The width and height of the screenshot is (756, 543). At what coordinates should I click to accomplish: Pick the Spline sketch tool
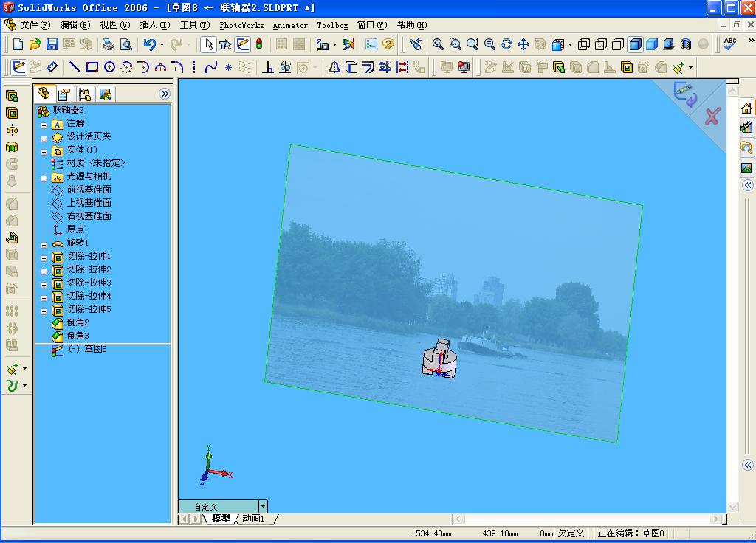click(x=211, y=67)
